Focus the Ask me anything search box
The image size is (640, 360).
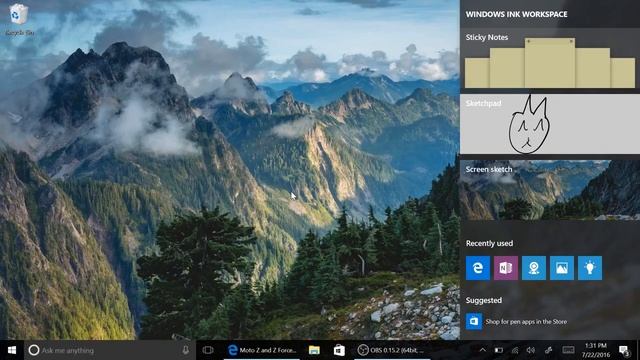[x=110, y=350]
